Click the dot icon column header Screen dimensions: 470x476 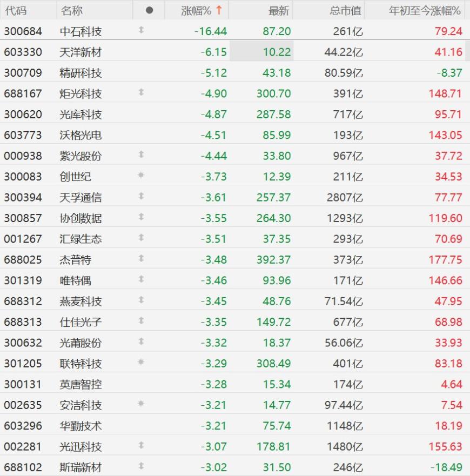tap(149, 10)
